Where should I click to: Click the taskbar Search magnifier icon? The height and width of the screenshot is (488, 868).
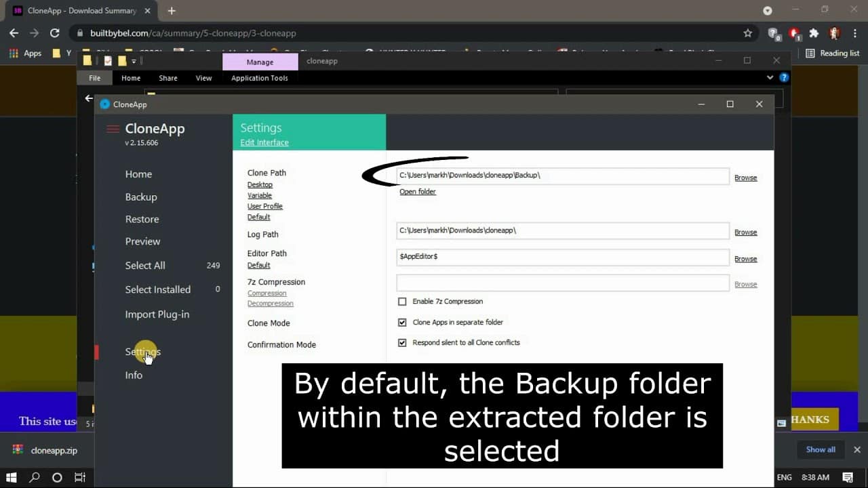coord(35,477)
